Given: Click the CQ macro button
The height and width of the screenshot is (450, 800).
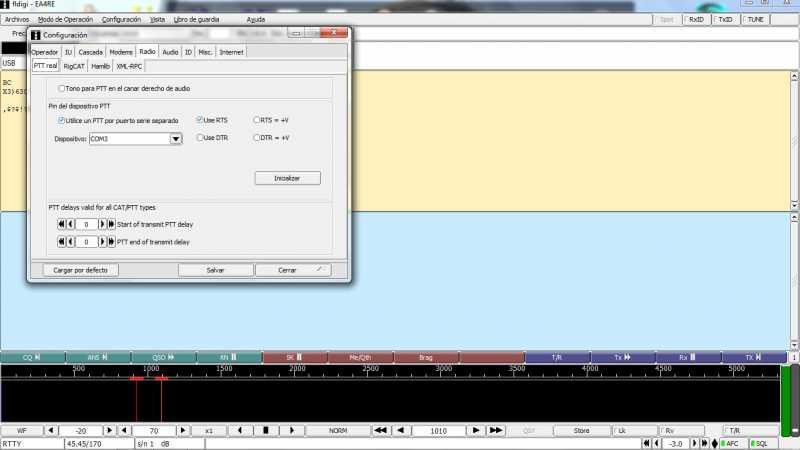Looking at the screenshot, I should [32, 357].
